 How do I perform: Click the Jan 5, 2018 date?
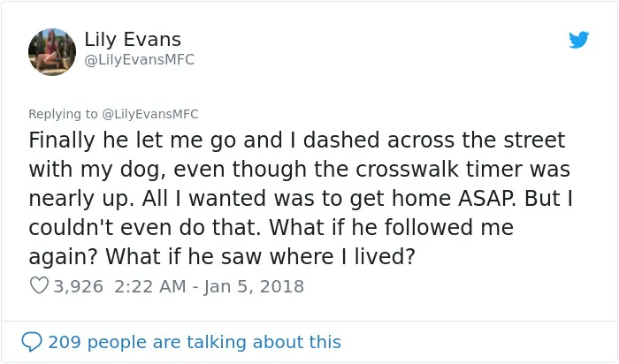coord(254,286)
